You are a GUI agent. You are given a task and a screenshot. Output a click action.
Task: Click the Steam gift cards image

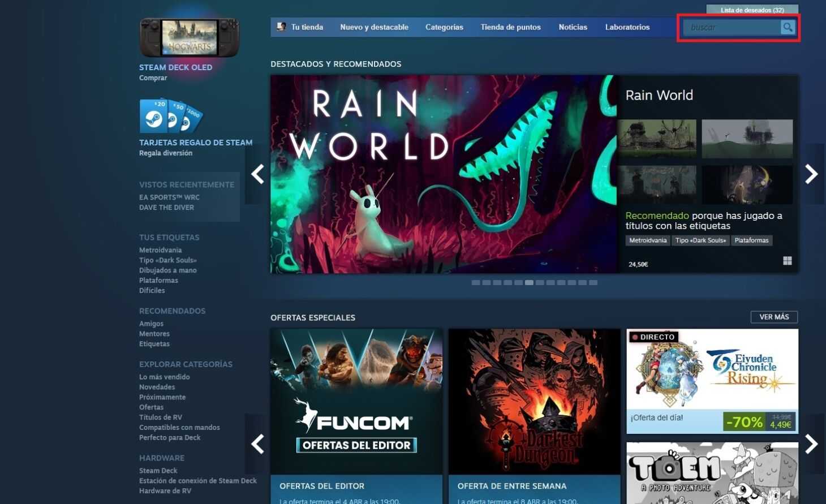pos(171,117)
